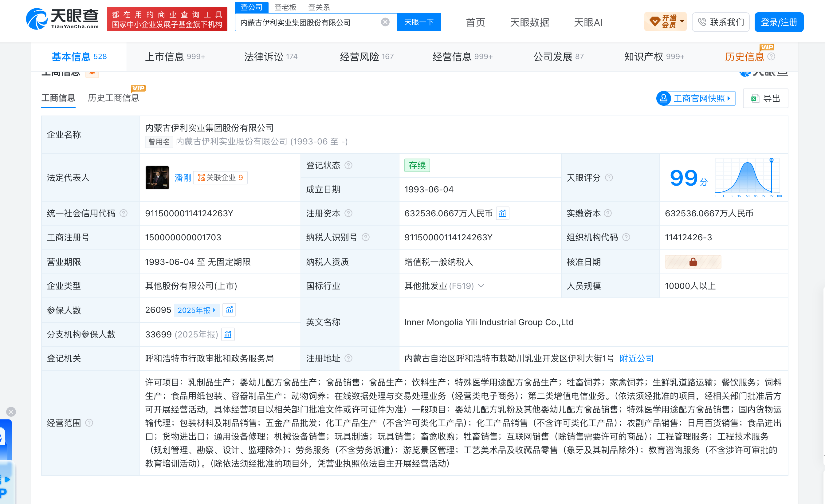This screenshot has width=825, height=504.
Task: Open the 知识产权 tab
Action: pos(654,57)
